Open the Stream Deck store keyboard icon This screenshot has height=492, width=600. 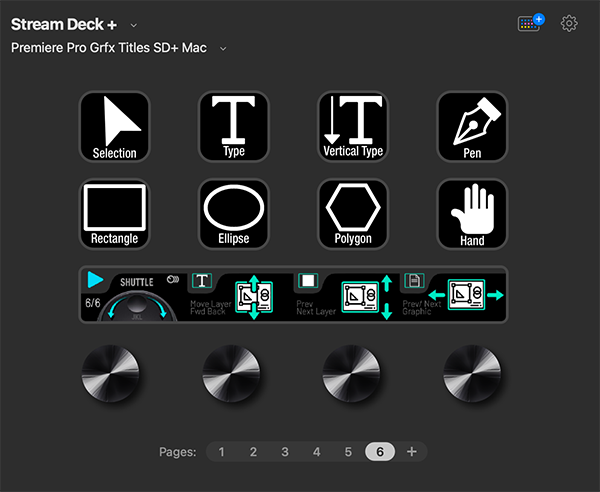[531, 23]
